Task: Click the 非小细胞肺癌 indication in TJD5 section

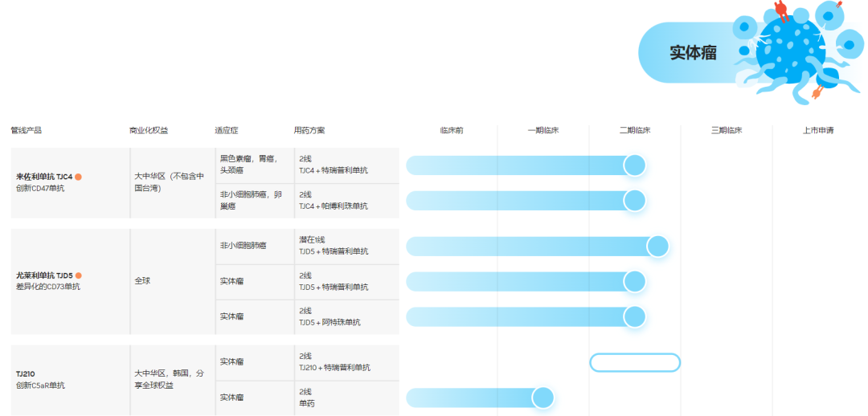Action: click(x=243, y=247)
